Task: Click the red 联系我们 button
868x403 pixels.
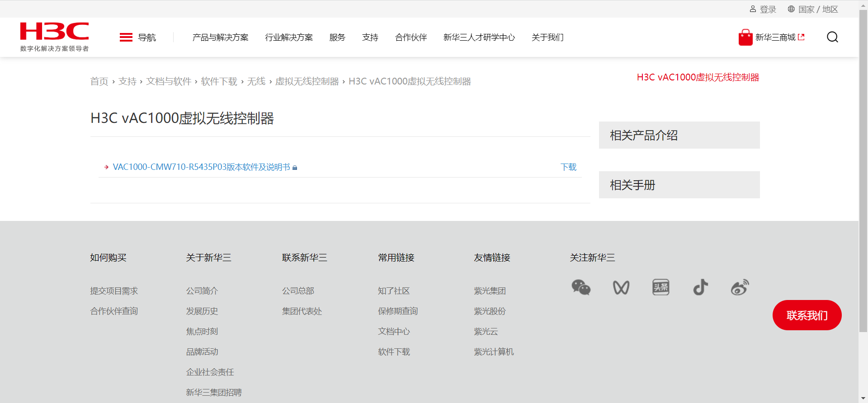Action: pos(807,315)
